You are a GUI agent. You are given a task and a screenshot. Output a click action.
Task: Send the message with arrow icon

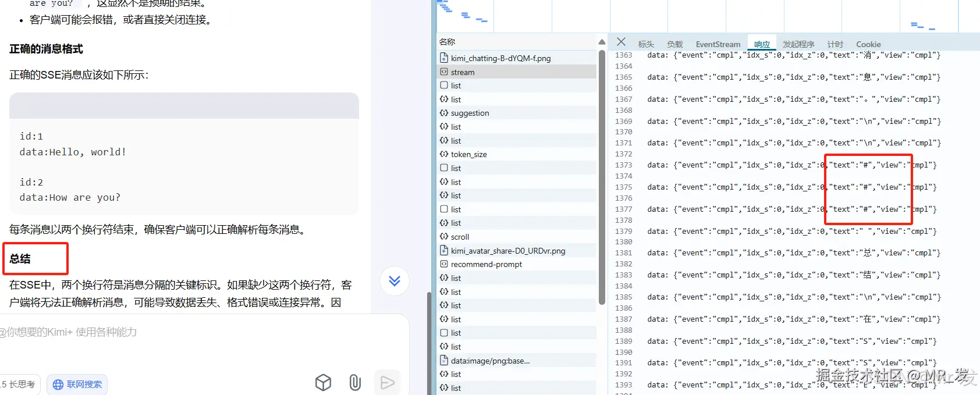tap(387, 382)
